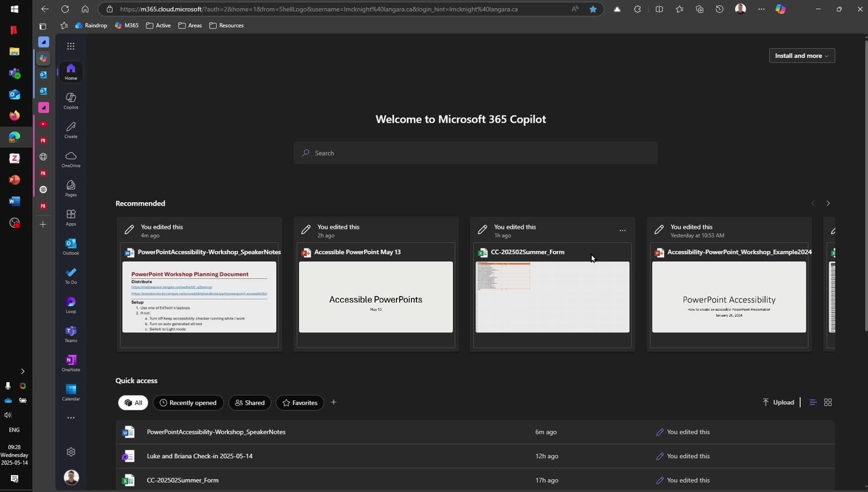Switch Quick access to list view
The height and width of the screenshot is (492, 868).
813,402
